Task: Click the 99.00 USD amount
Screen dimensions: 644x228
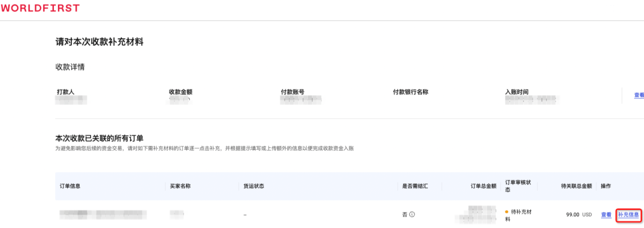Action: [x=578, y=214]
